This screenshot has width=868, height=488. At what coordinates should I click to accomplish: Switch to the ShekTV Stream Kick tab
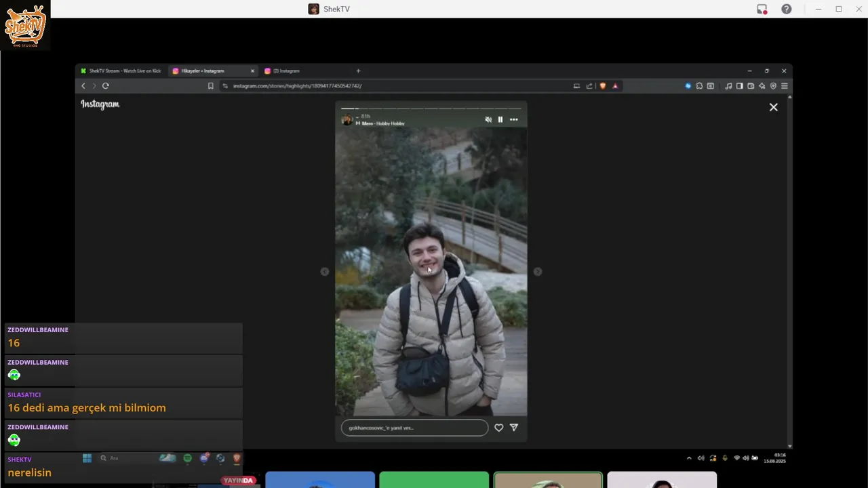coord(121,70)
